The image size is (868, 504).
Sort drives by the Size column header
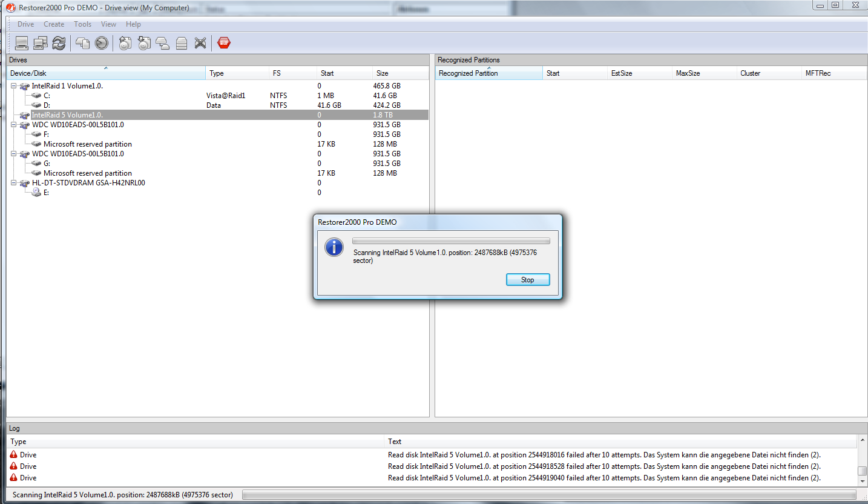coord(400,73)
